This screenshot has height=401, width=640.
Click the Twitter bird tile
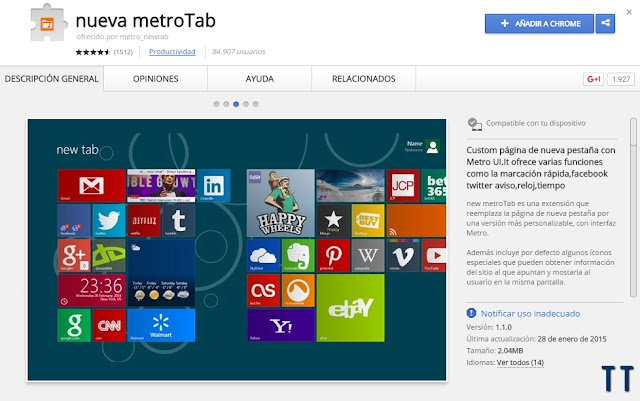[x=109, y=221]
